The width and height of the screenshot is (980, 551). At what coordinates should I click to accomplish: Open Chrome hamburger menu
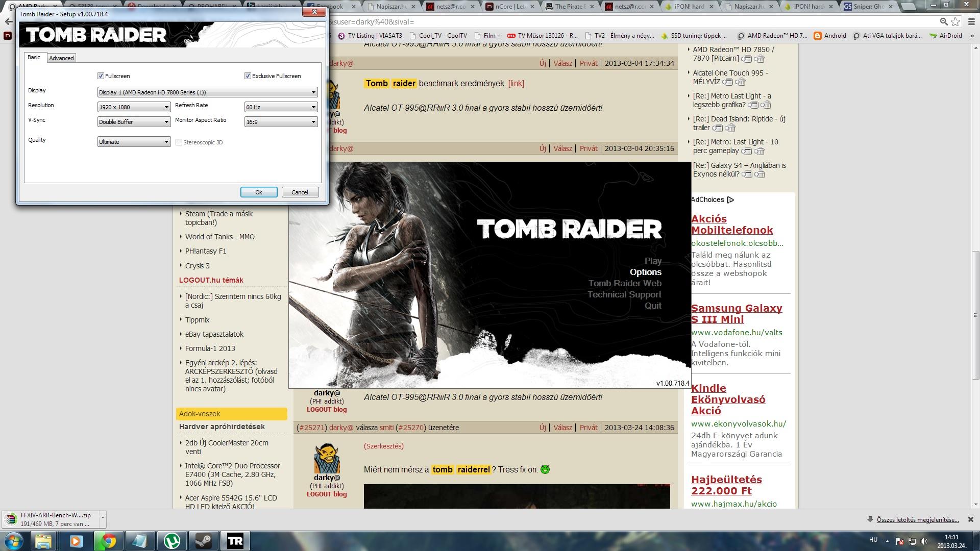970,21
